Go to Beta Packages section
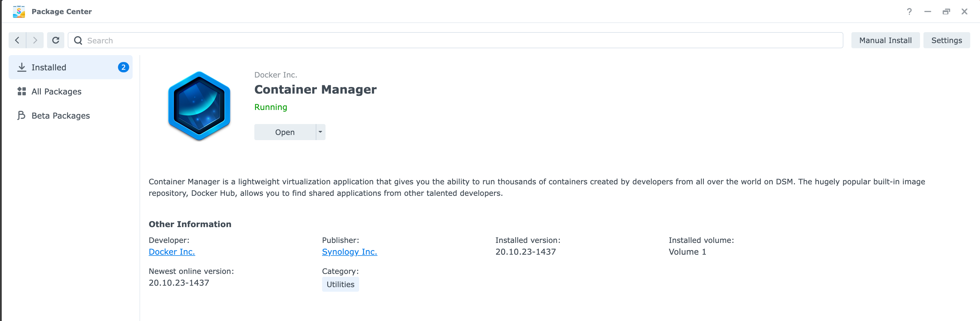 coord(61,115)
